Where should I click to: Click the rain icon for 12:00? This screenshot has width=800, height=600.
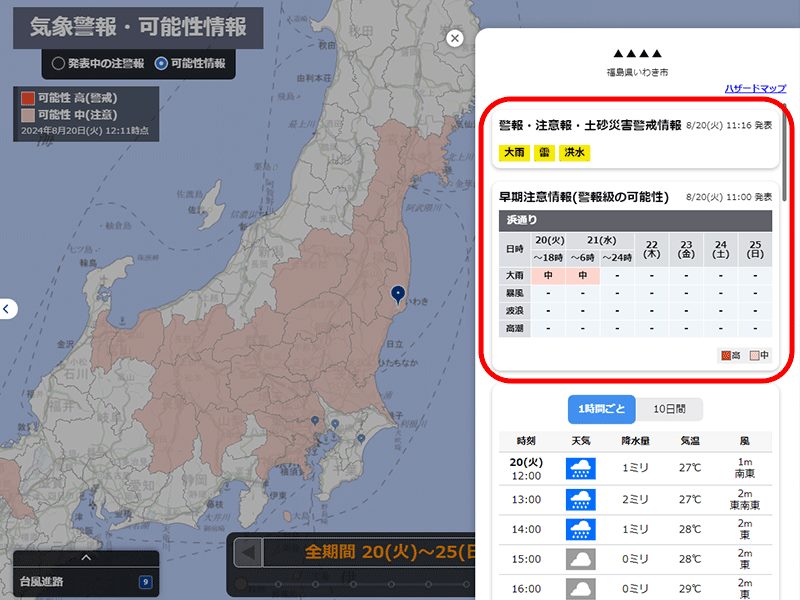(581, 468)
